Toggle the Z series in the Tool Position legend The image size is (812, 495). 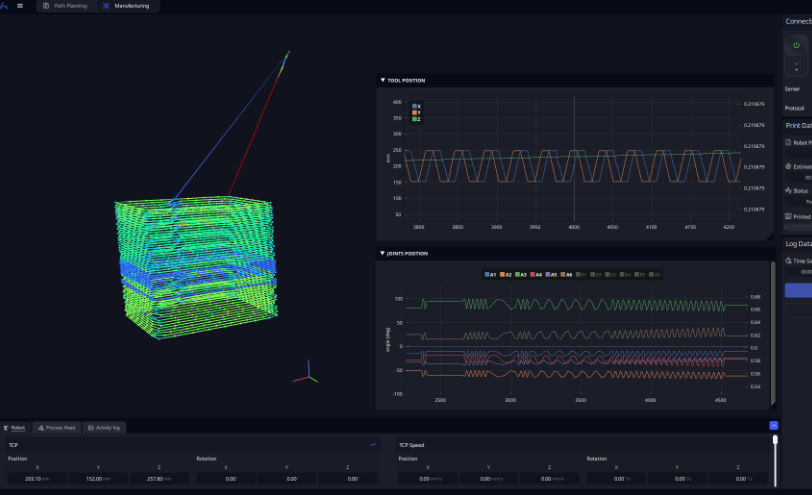(x=416, y=119)
